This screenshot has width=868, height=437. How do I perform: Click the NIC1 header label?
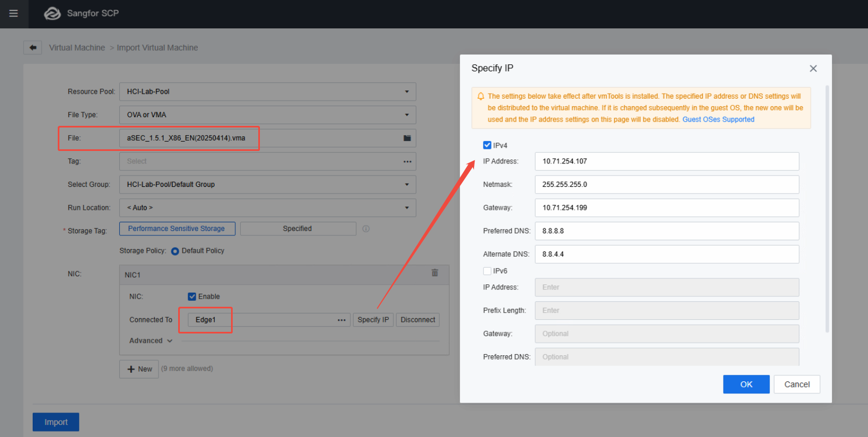pos(132,275)
